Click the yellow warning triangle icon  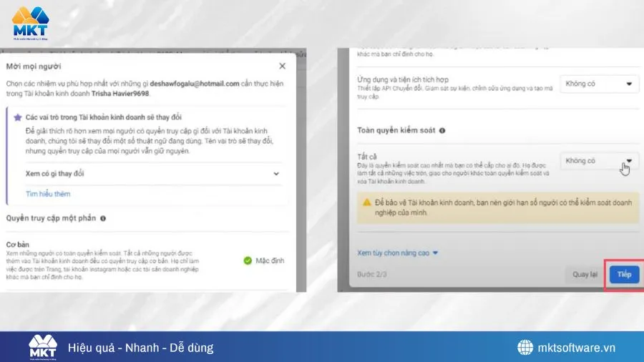point(367,202)
